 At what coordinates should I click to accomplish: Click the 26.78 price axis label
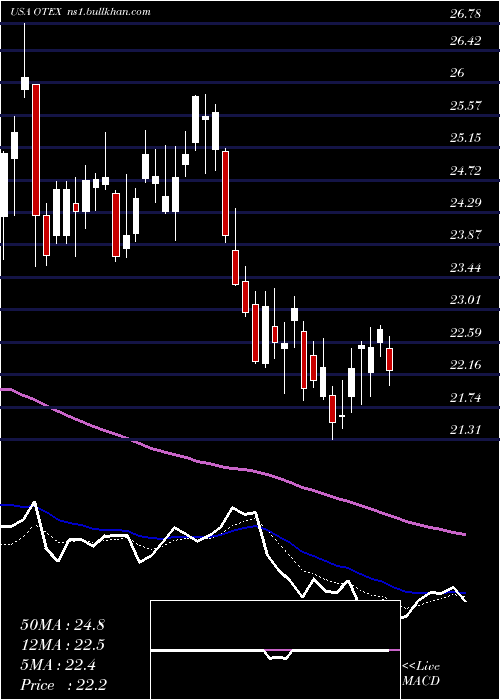465,14
